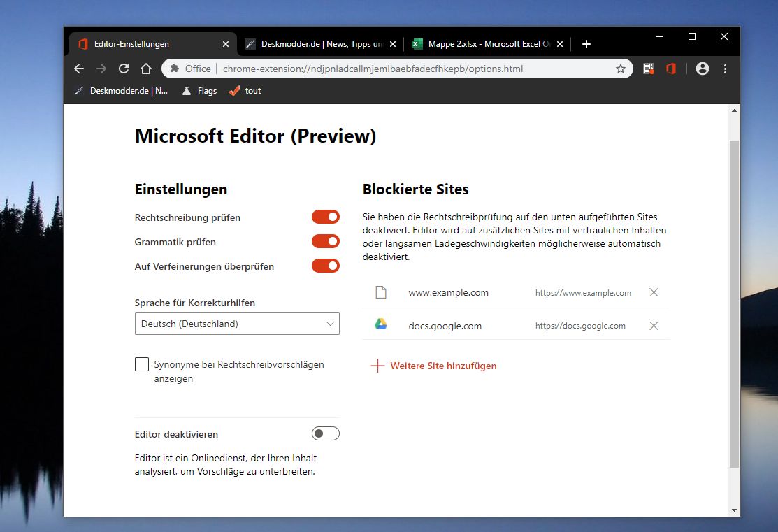The height and width of the screenshot is (532, 778).
Task: Click the Einstellungen heading
Action: coord(181,189)
